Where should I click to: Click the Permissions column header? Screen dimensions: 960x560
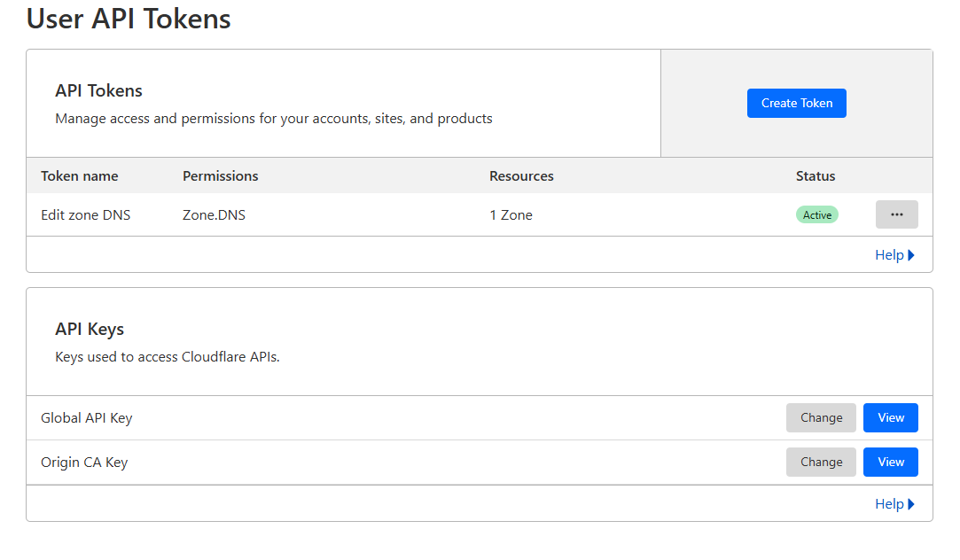pos(221,176)
